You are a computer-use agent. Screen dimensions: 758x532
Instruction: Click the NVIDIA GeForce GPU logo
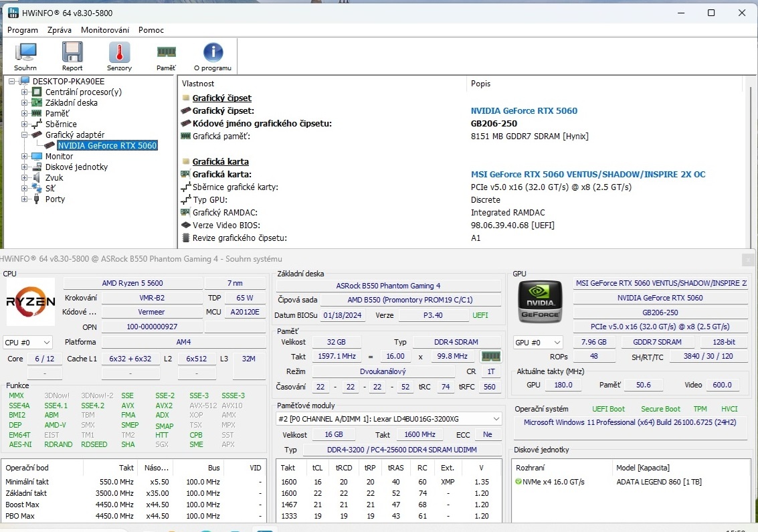point(541,302)
